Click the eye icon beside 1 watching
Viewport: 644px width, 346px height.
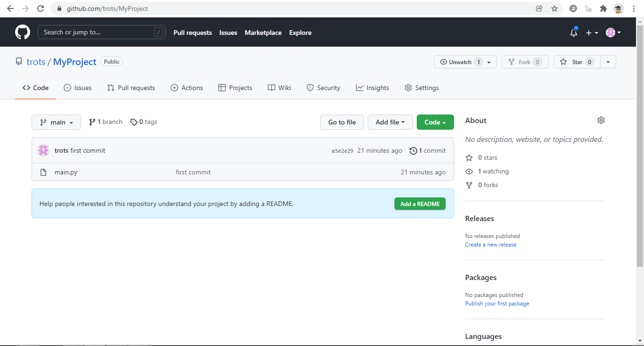[469, 171]
